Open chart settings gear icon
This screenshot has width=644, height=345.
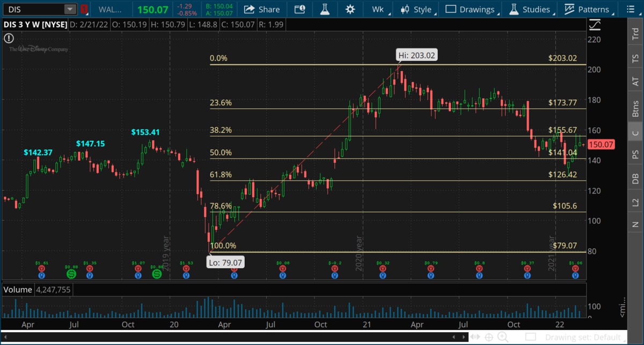350,9
